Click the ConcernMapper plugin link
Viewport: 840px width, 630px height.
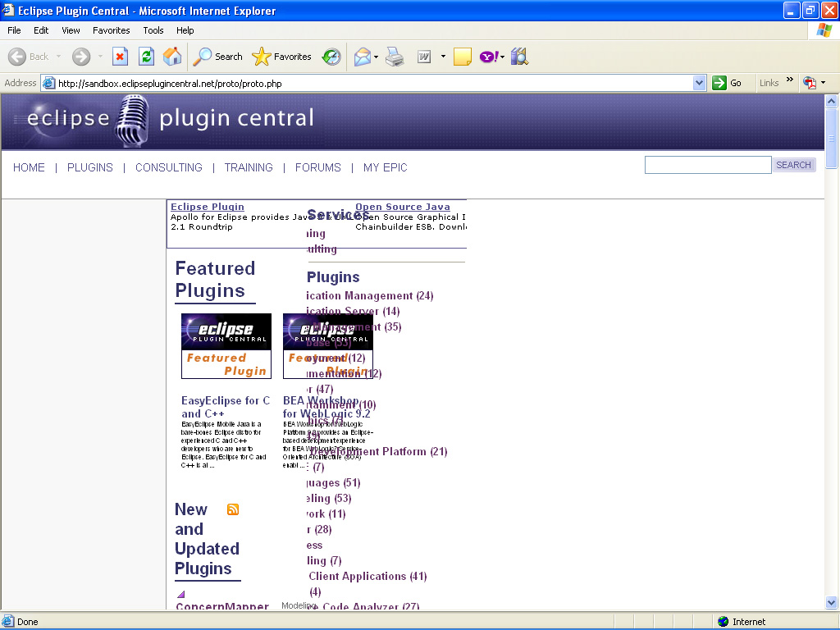tap(222, 605)
